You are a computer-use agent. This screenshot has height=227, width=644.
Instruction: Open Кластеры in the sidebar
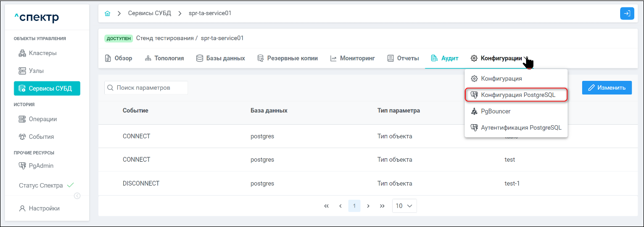pos(42,53)
